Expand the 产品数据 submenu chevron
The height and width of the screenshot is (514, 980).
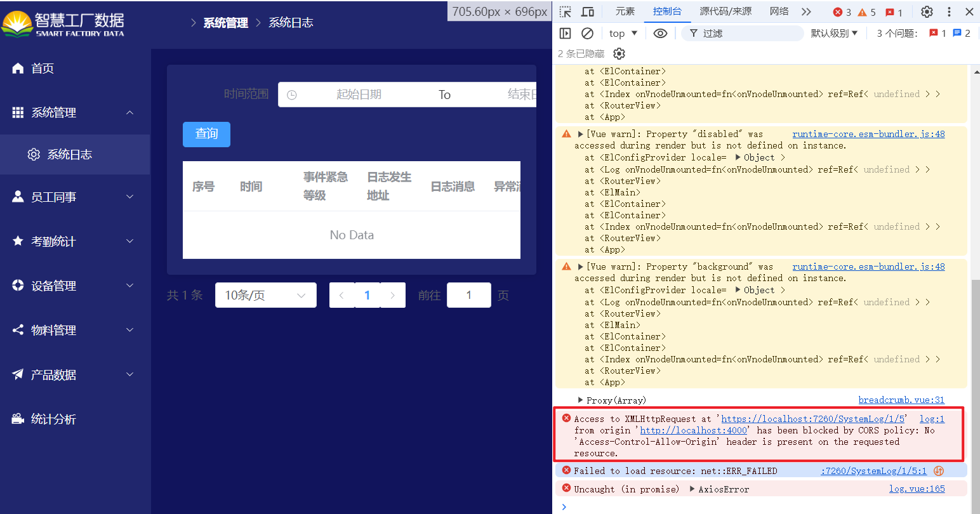(130, 374)
